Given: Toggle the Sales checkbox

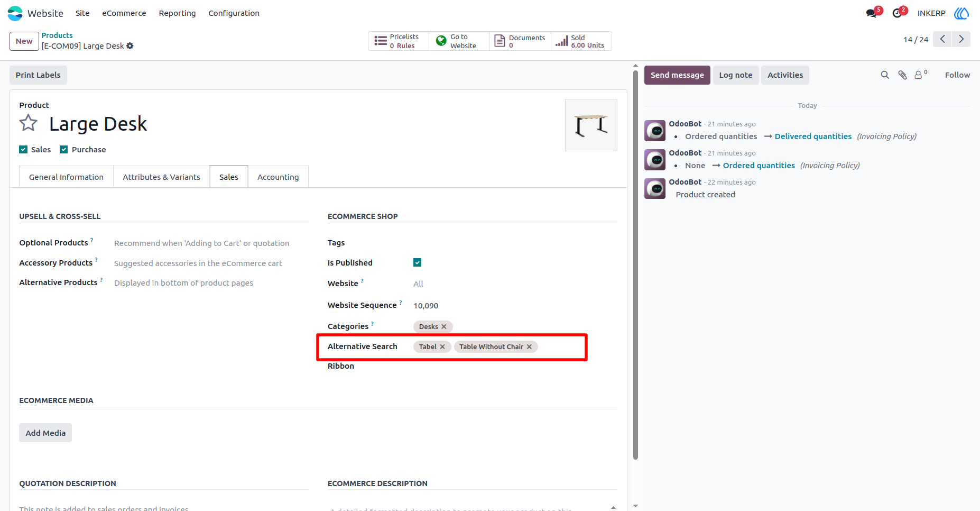Looking at the screenshot, I should (23, 150).
